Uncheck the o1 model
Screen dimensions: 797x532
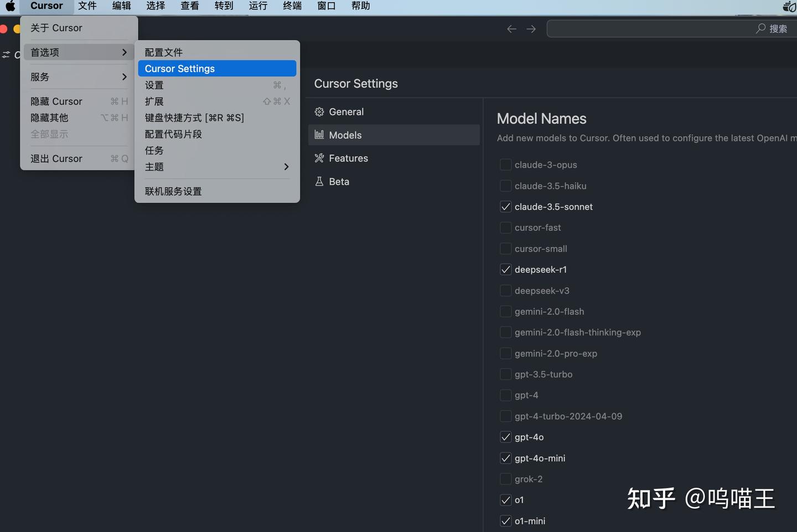pyautogui.click(x=505, y=500)
